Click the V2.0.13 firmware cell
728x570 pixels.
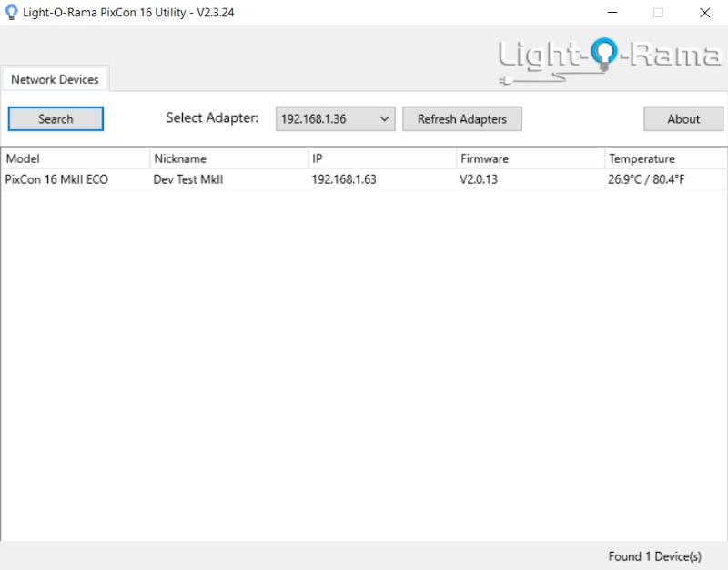tap(479, 179)
